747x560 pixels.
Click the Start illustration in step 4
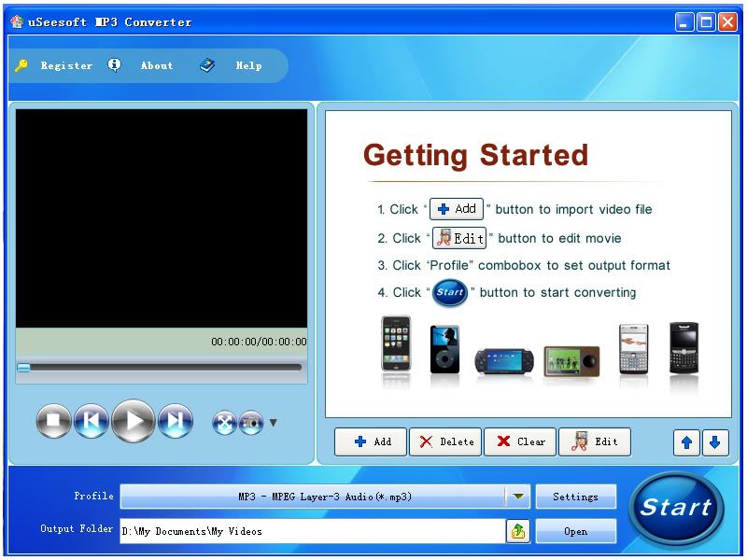[450, 292]
